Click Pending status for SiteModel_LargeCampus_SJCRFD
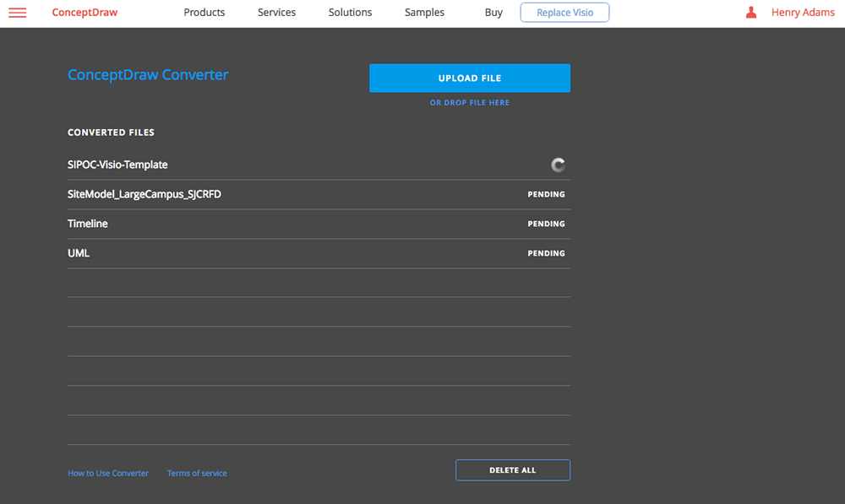The height and width of the screenshot is (504, 845). tap(547, 194)
